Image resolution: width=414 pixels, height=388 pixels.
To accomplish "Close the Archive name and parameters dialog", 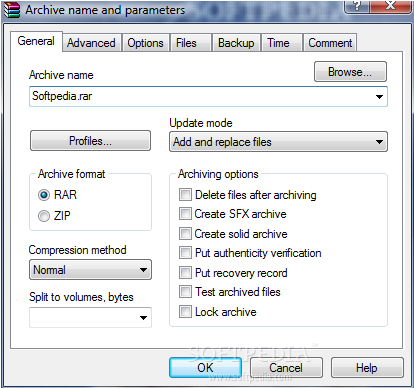I will (390, 6).
